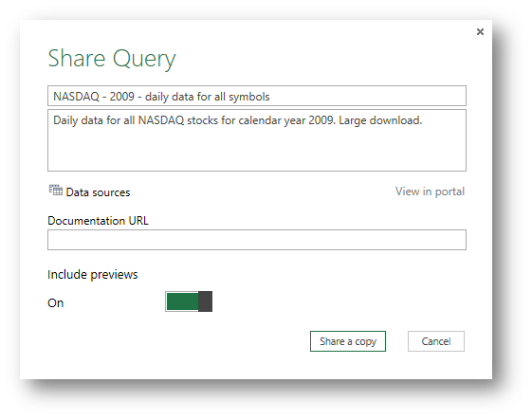532x419 pixels.
Task: Focus the query name field with NASDAQ 2009
Action: pos(257,96)
